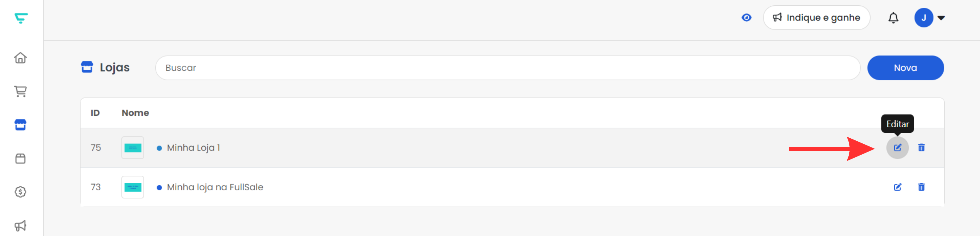Open the J user avatar menu
Image resolution: width=980 pixels, height=236 pixels.
[x=924, y=18]
